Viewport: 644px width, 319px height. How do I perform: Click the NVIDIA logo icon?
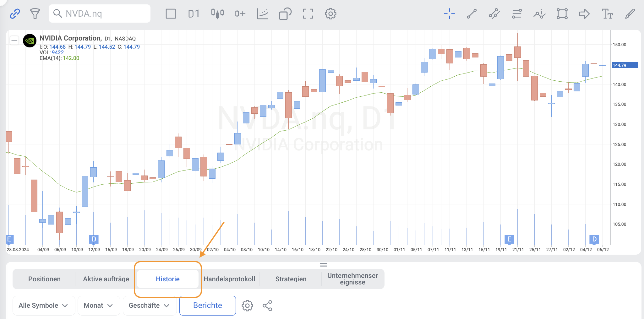[x=30, y=41]
